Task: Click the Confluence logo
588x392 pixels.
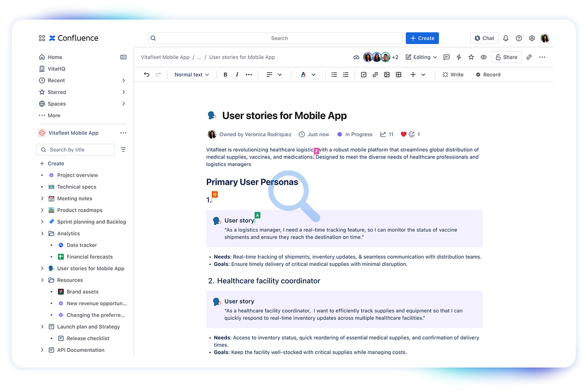Action: coord(74,38)
